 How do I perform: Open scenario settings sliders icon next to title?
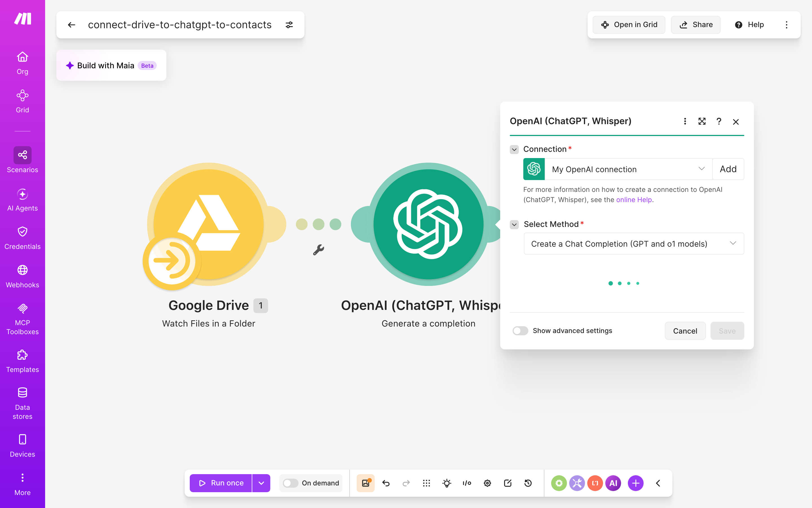pyautogui.click(x=289, y=25)
